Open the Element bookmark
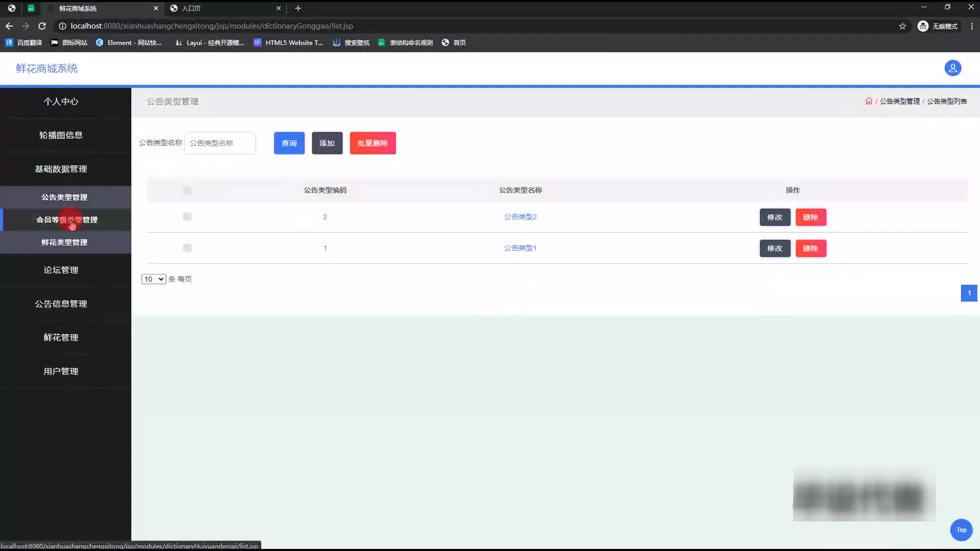 pyautogui.click(x=129, y=43)
